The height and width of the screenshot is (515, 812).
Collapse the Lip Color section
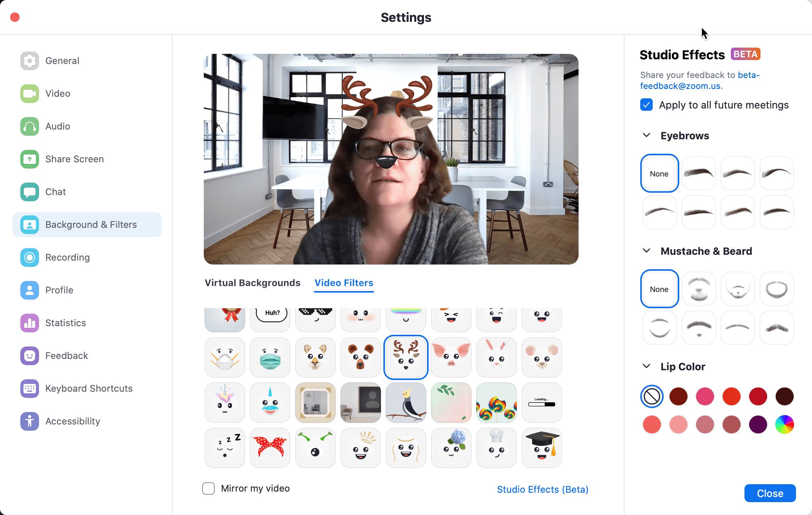tap(648, 366)
